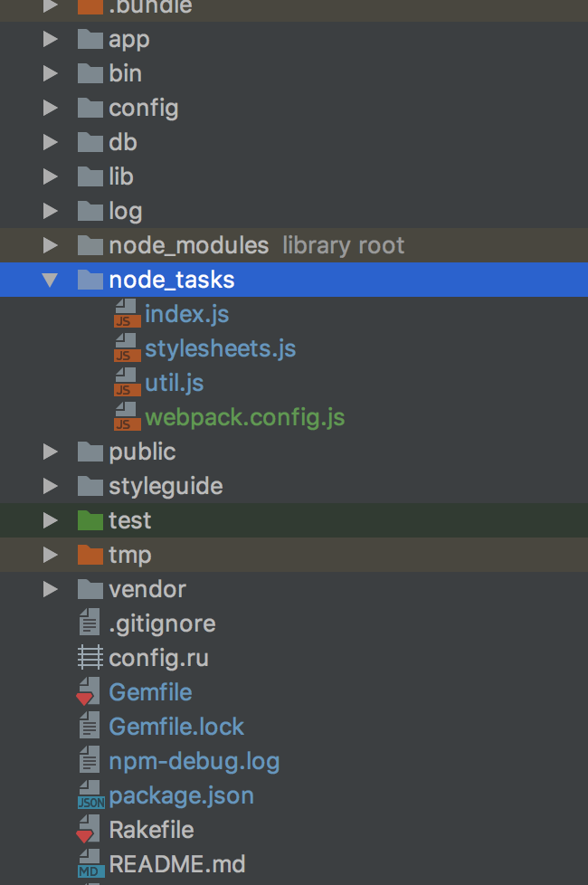Click the JS icon next to stylesheets.js
This screenshot has width=588, height=885.
point(127,348)
